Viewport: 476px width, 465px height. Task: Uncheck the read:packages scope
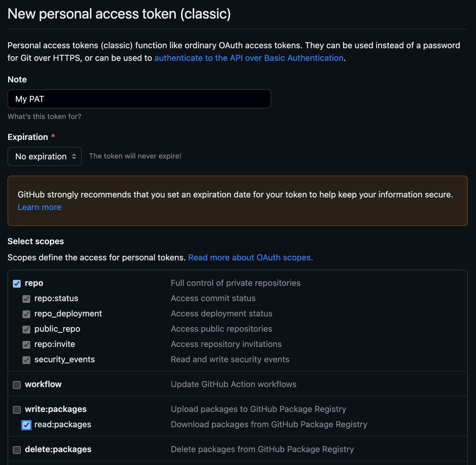[x=26, y=425]
